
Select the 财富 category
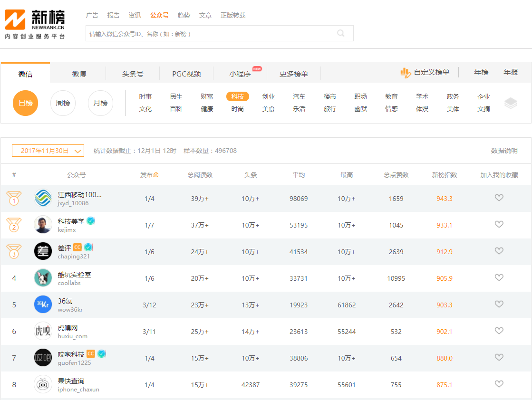pos(207,96)
